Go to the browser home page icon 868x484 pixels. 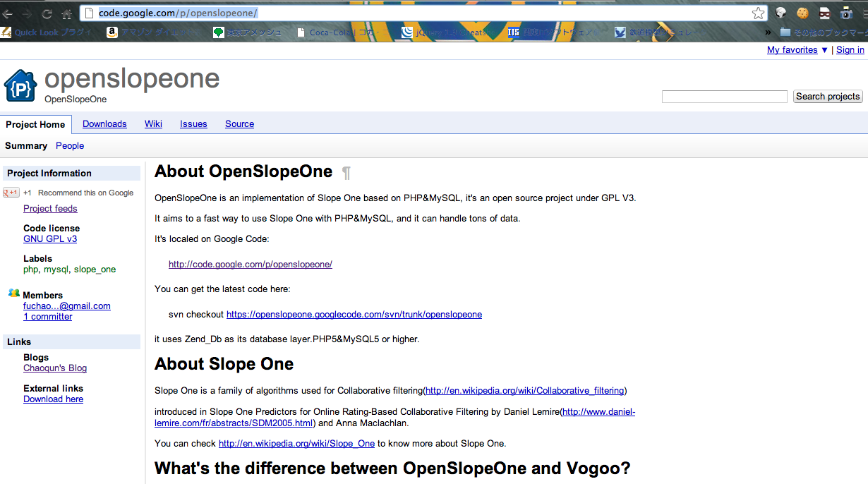(67, 13)
